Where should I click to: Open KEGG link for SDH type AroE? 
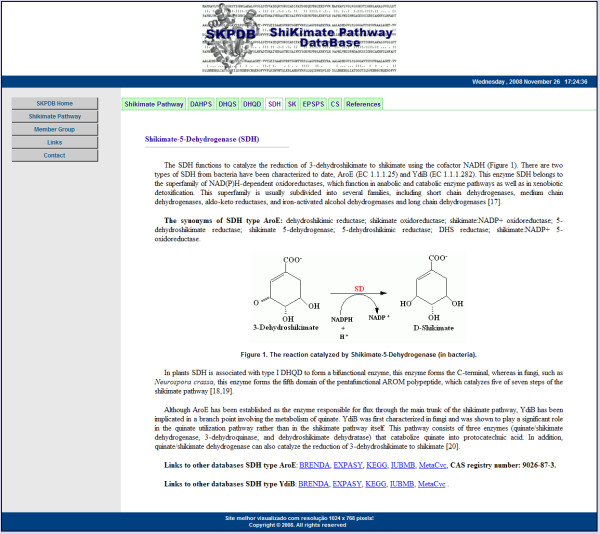click(x=377, y=465)
